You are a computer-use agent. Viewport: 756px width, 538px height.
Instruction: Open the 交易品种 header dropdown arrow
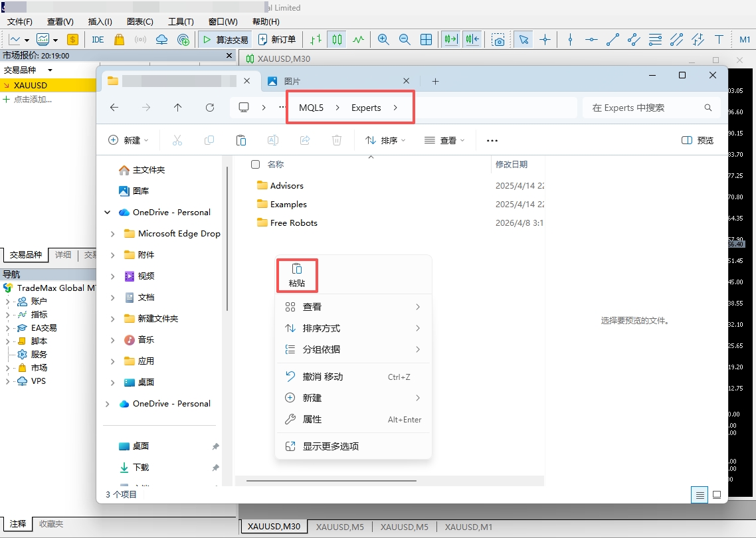50,70
